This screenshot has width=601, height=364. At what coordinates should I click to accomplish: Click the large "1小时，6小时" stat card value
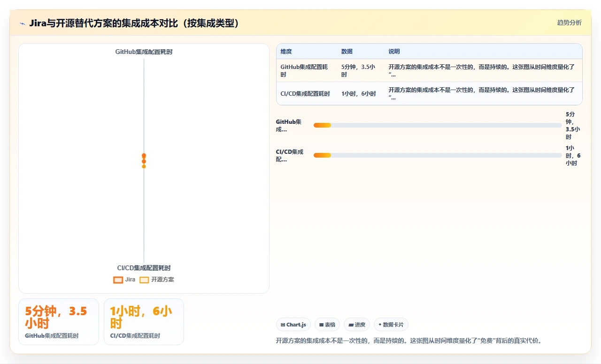pyautogui.click(x=140, y=317)
